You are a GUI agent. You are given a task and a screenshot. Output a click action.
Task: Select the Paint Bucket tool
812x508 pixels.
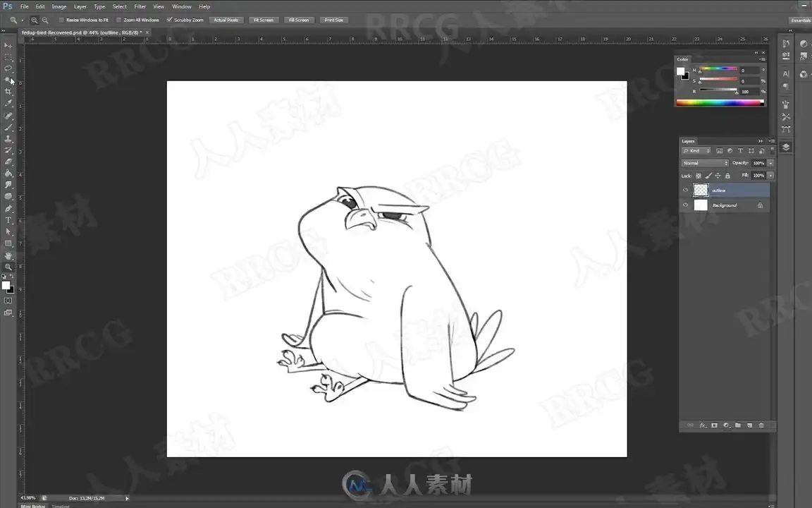[8, 173]
